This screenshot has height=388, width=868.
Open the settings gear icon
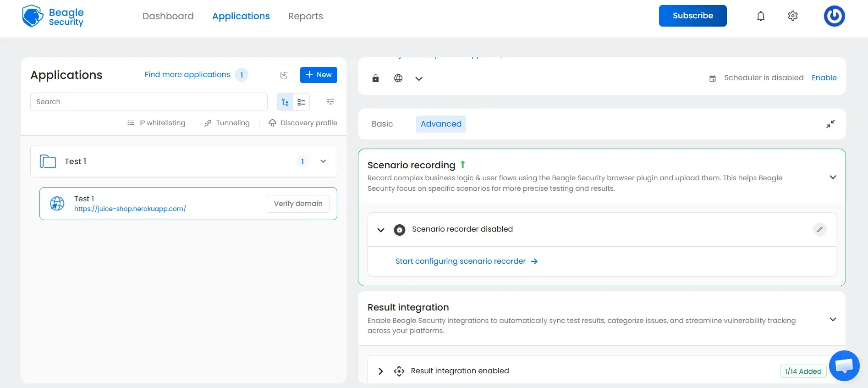tap(793, 16)
